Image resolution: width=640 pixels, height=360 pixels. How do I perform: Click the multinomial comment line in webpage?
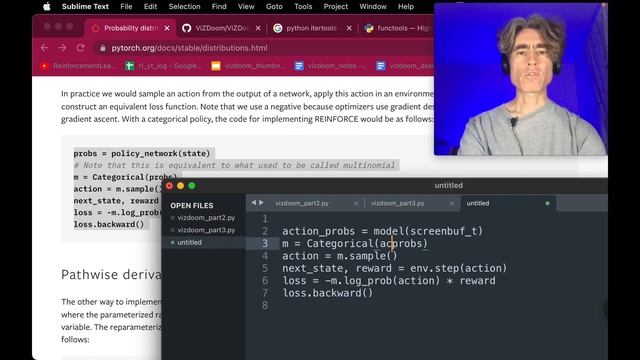click(234, 165)
